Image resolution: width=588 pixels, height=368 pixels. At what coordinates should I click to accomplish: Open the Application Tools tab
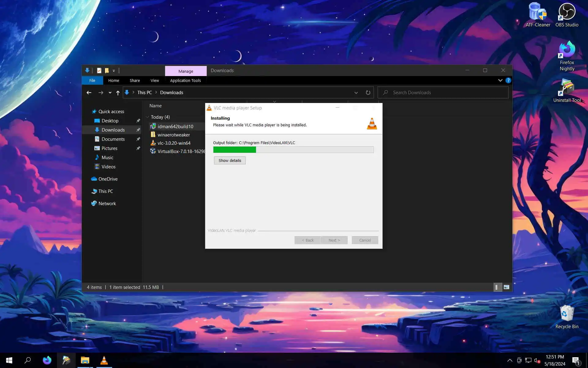coord(185,81)
